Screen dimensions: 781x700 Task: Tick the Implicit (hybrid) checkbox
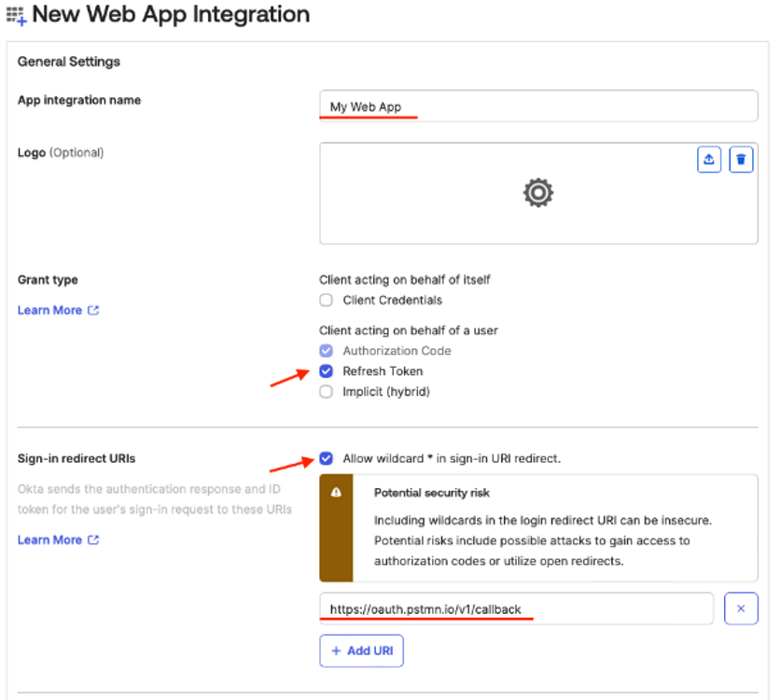326,392
